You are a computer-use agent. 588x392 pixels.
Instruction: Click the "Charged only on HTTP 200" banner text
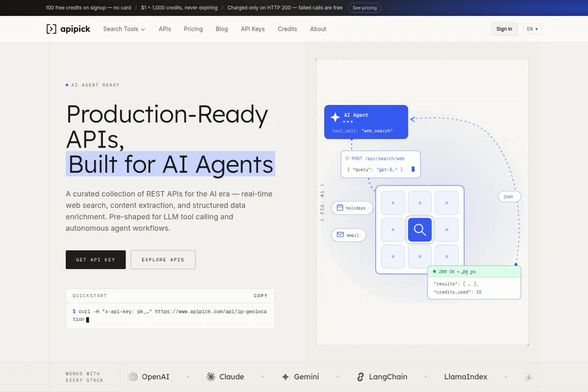click(285, 7)
